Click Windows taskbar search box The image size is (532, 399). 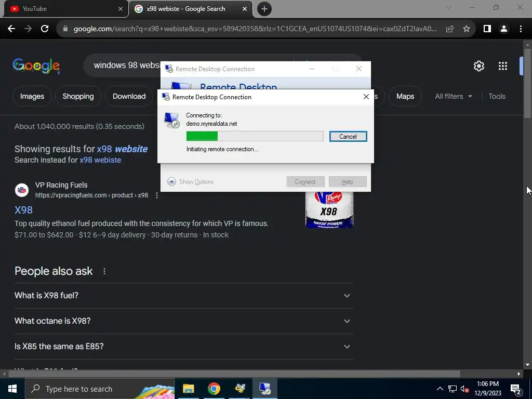click(100, 389)
